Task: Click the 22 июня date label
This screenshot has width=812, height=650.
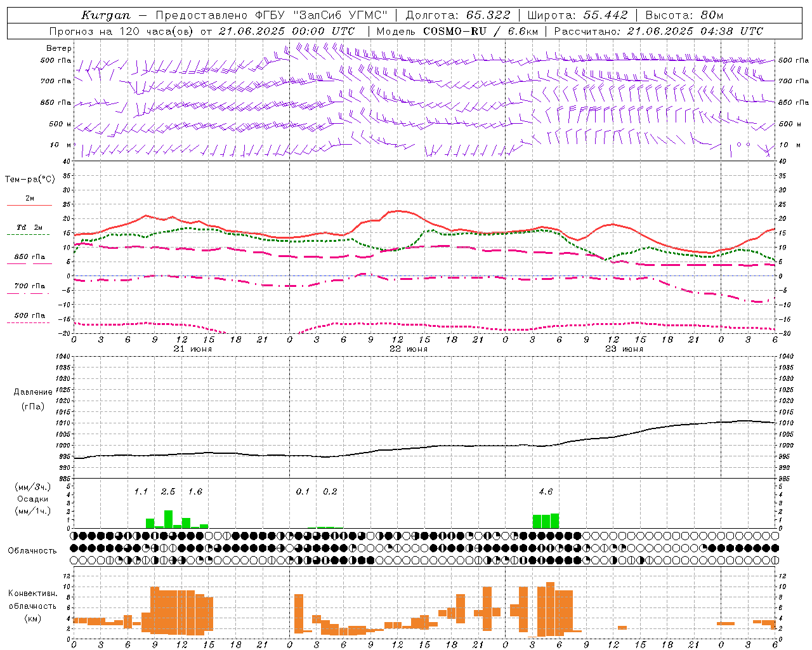Action: click(409, 349)
